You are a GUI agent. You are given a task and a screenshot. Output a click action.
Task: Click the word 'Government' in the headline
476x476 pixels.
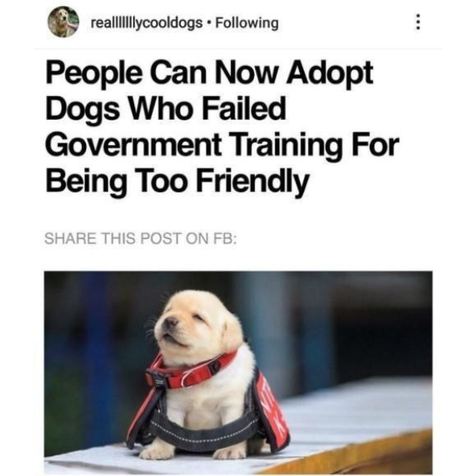pyautogui.click(x=133, y=145)
